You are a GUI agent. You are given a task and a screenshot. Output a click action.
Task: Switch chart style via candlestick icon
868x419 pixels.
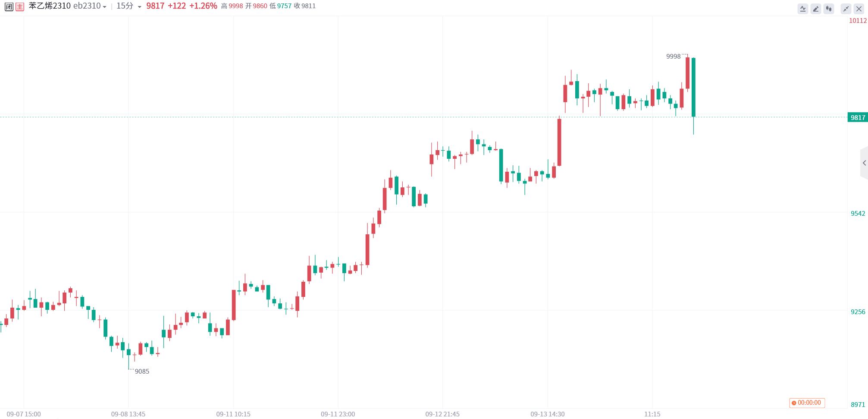(829, 9)
